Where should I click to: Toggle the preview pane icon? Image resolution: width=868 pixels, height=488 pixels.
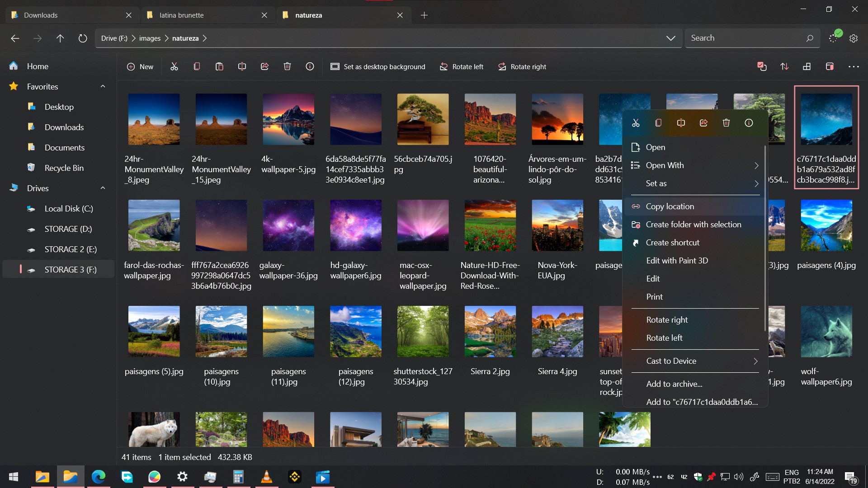[x=830, y=66]
